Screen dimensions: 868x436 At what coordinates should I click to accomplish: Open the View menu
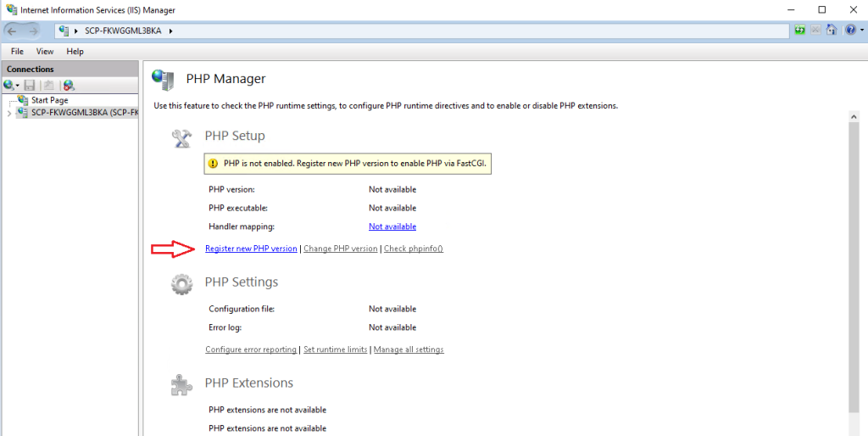click(45, 52)
